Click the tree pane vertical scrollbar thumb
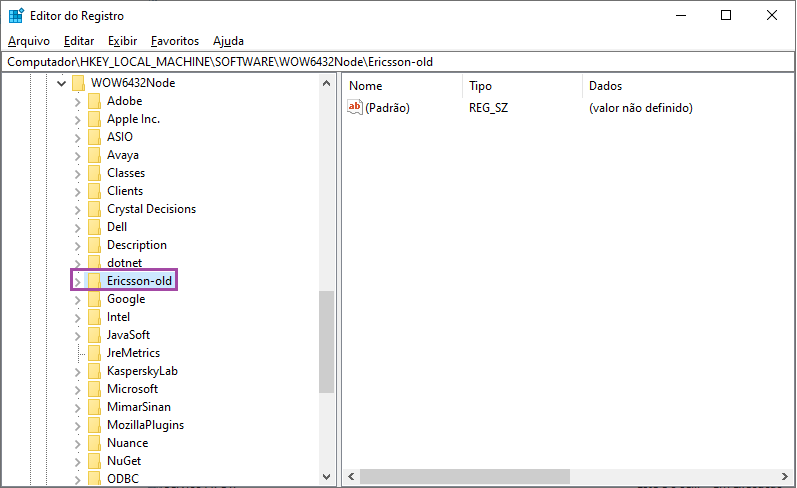 326,342
